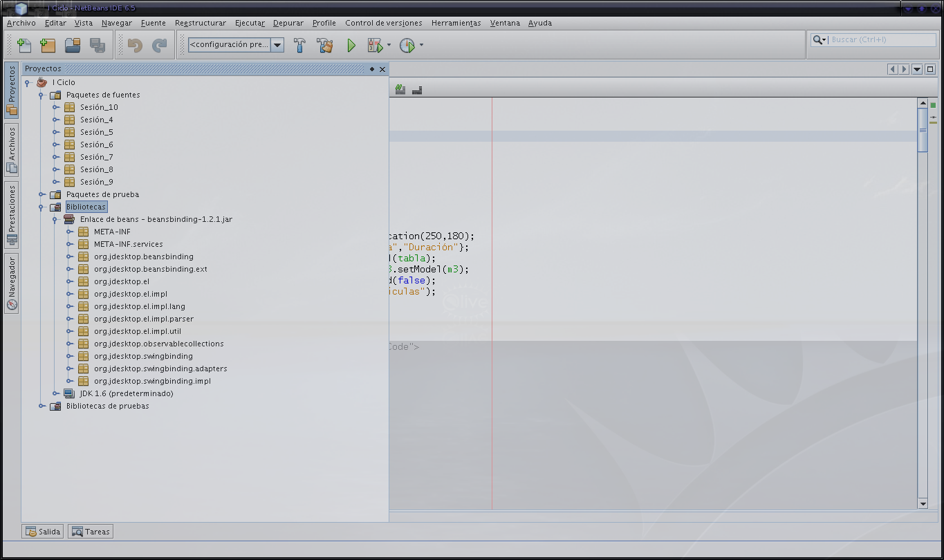Switch to the Archivos side tab
944x560 pixels.
click(12, 149)
